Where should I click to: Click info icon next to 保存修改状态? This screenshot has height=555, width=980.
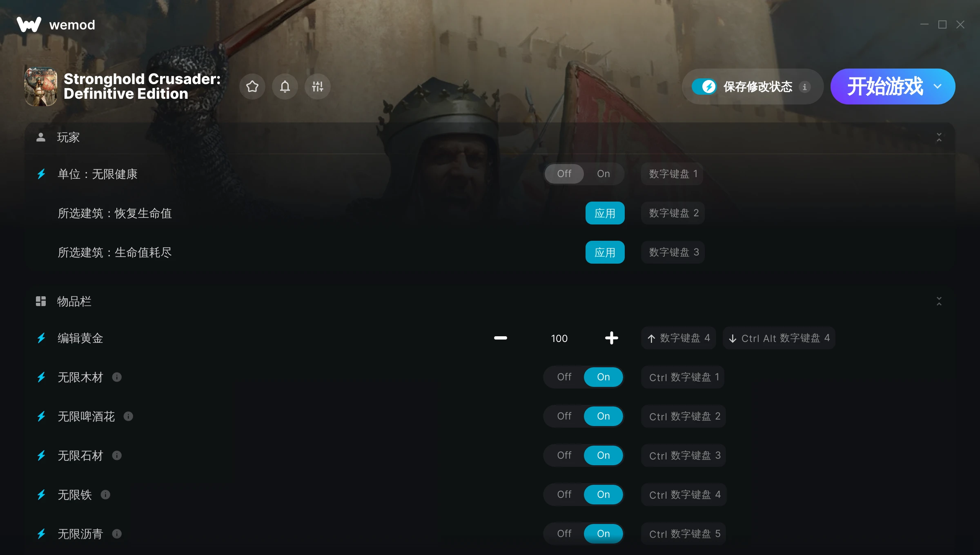click(805, 87)
